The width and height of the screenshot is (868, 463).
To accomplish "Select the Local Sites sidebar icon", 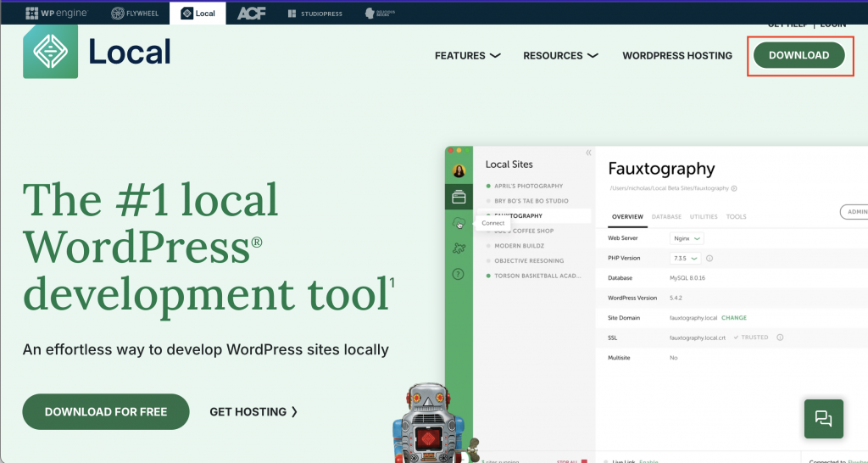I will 459,197.
